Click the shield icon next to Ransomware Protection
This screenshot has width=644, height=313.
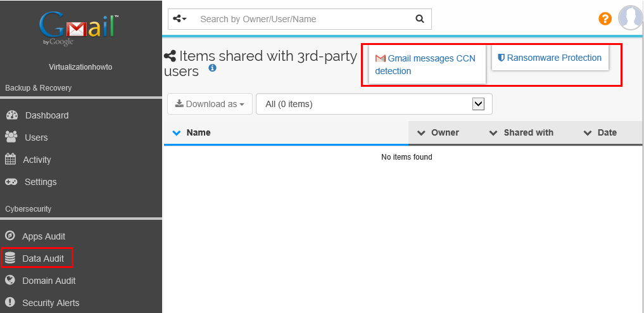[501, 58]
